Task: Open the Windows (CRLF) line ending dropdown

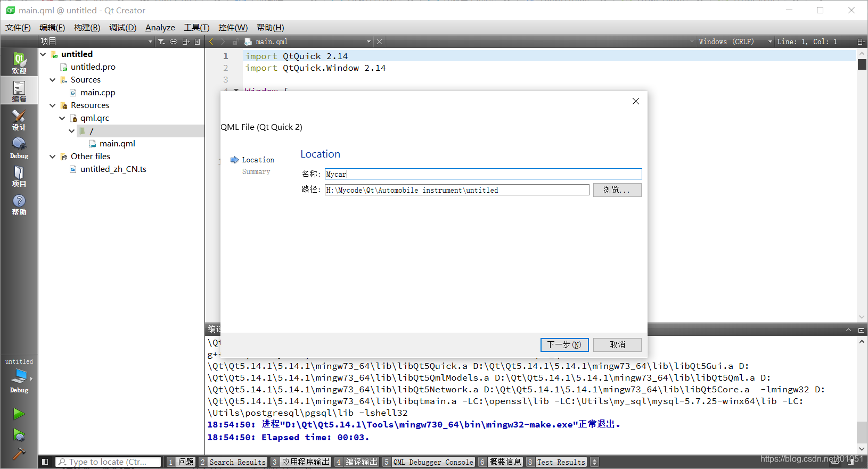Action: [735, 42]
